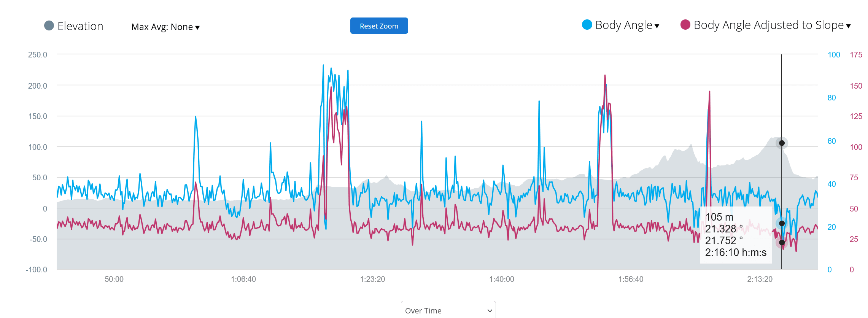This screenshot has height=318, width=868.
Task: Click the Body Angle legend text
Action: (623, 25)
